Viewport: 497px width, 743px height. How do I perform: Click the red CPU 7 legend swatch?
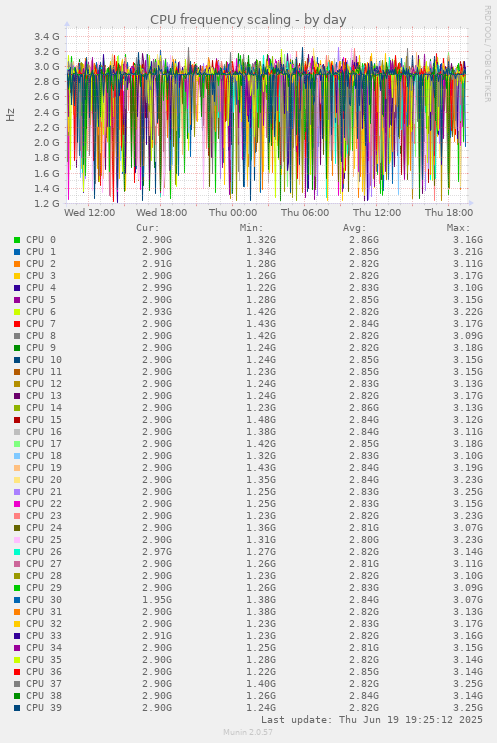coord(17,324)
